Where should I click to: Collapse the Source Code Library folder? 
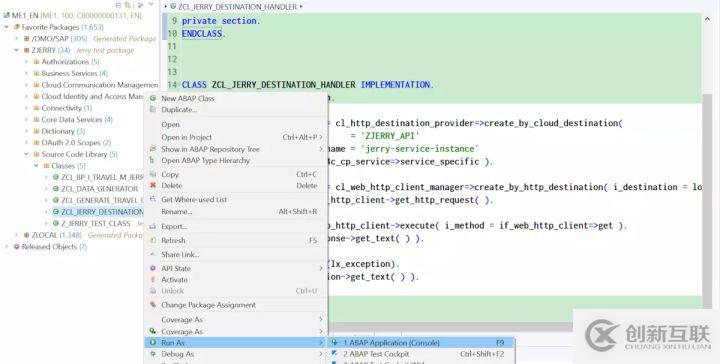[26, 154]
